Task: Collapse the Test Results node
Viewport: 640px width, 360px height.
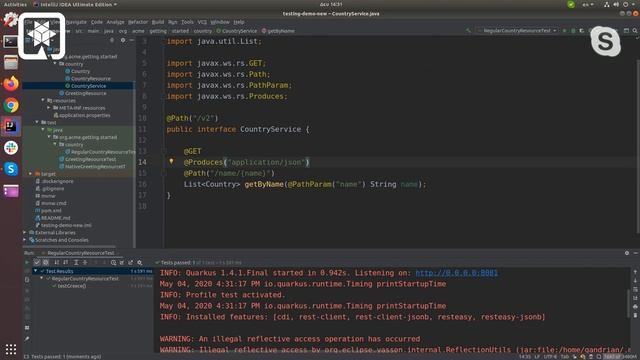Action: click(36, 271)
